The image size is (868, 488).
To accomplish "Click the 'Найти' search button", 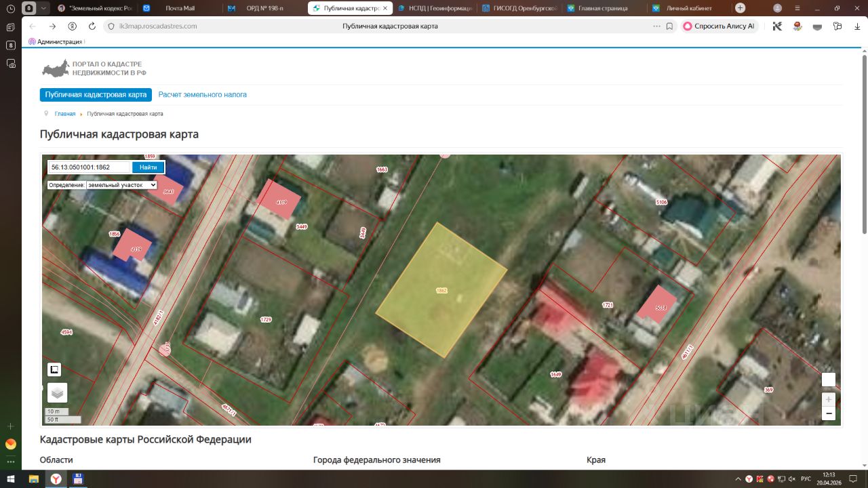I will tap(148, 167).
